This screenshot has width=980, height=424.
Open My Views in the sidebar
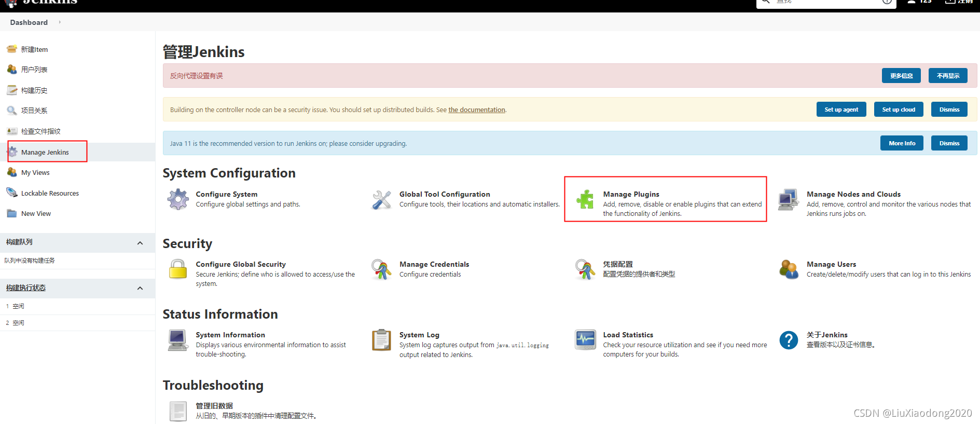click(x=35, y=172)
